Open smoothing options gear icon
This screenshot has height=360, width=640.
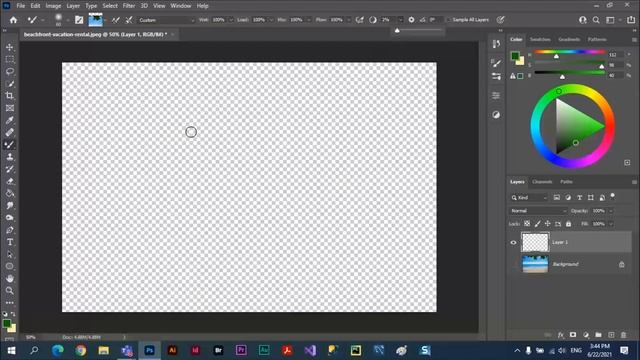411,20
